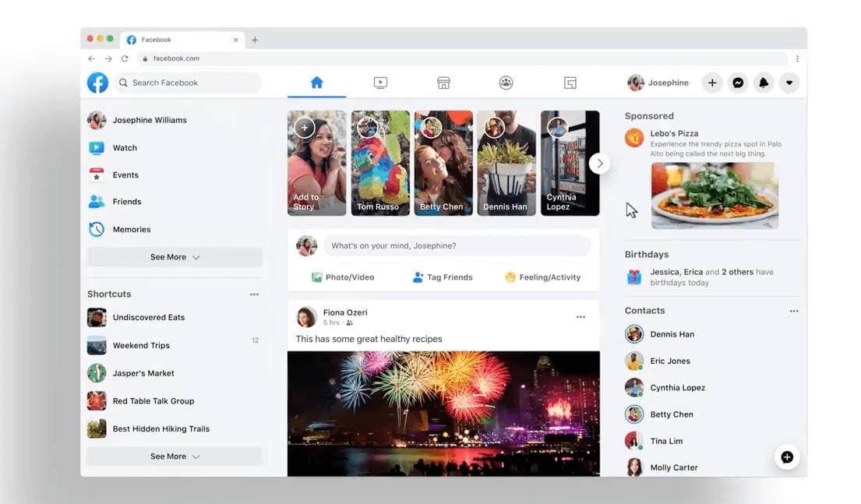Screen dimensions: 861x504
Task: Click Feeling/Activity button
Action: pyautogui.click(x=542, y=277)
